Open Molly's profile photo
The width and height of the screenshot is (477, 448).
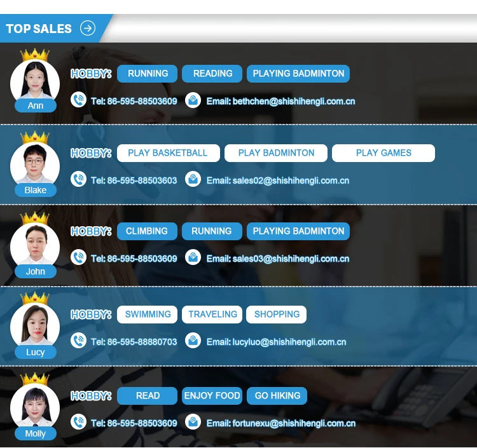coord(35,406)
